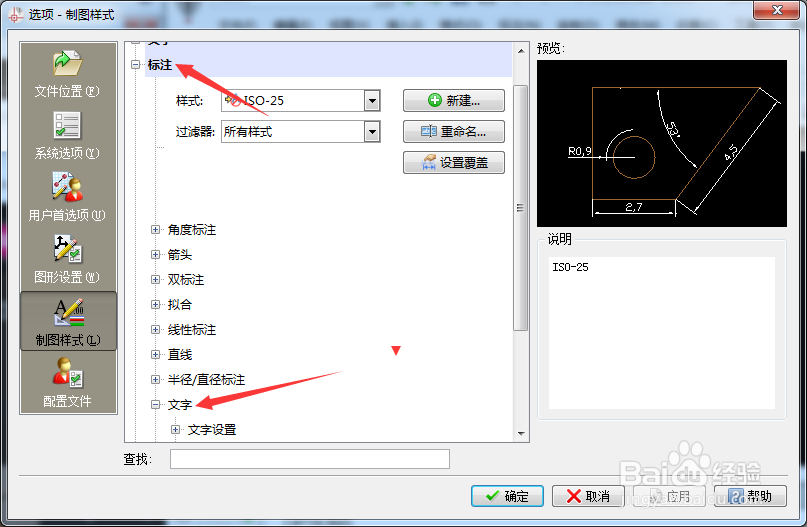
Task: Expand the 半径/直径标注 node
Action: (155, 379)
